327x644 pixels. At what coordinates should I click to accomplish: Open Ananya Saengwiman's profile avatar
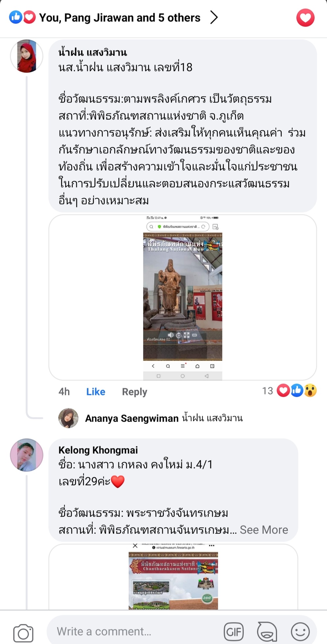[x=68, y=418]
